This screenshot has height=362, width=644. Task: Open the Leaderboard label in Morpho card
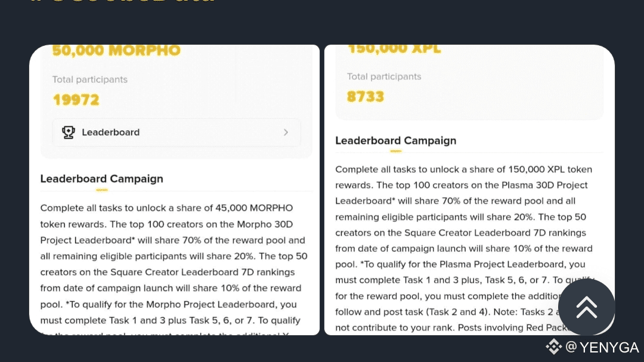click(x=110, y=132)
